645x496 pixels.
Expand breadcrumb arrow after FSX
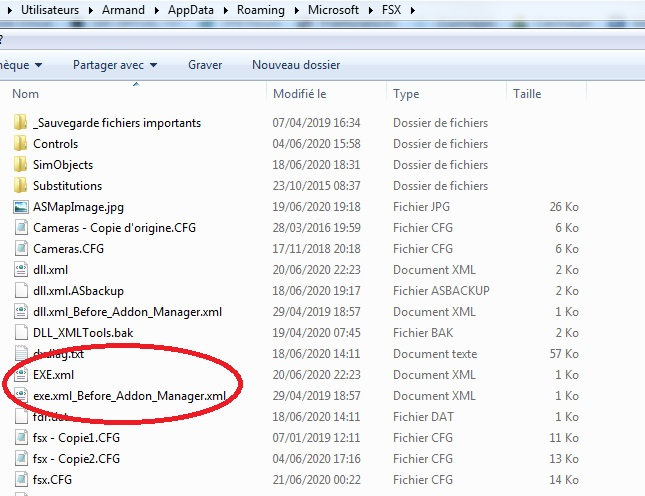point(413,10)
